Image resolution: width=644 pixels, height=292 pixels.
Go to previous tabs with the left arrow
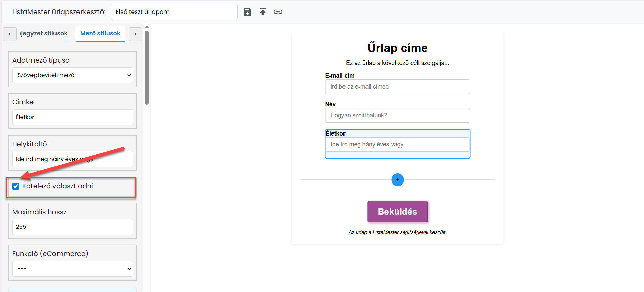point(10,34)
